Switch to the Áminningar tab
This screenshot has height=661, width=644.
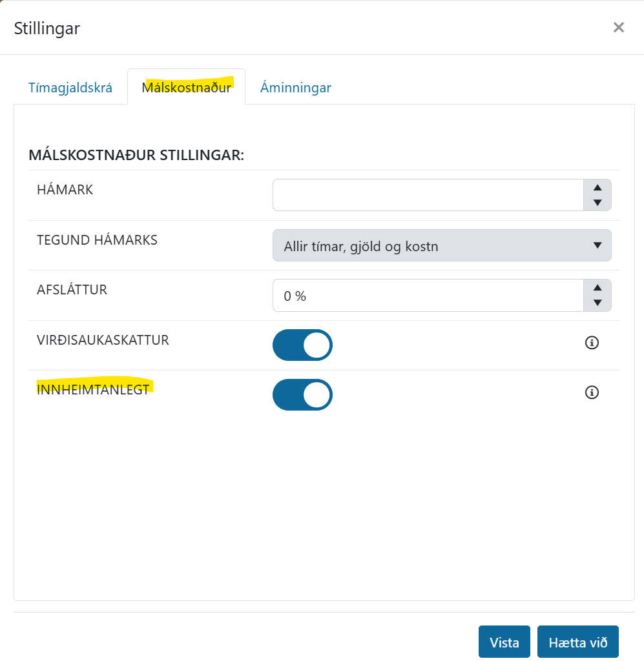(x=296, y=87)
